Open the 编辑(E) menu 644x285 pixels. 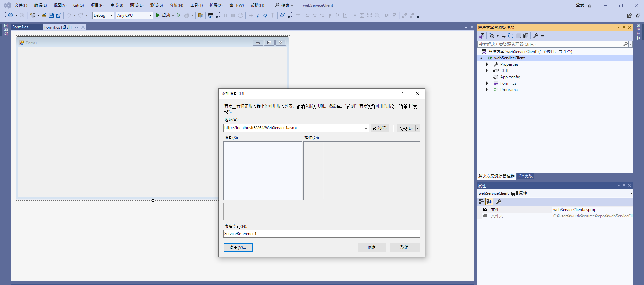point(40,5)
